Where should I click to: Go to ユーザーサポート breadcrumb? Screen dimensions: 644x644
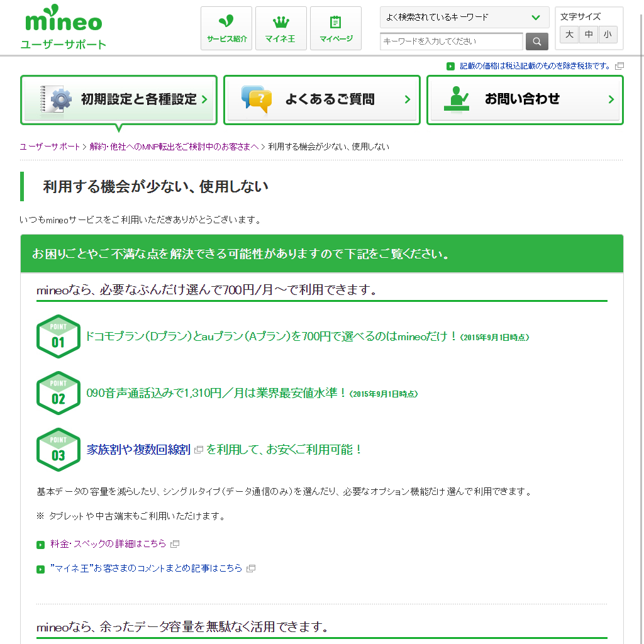point(50,147)
